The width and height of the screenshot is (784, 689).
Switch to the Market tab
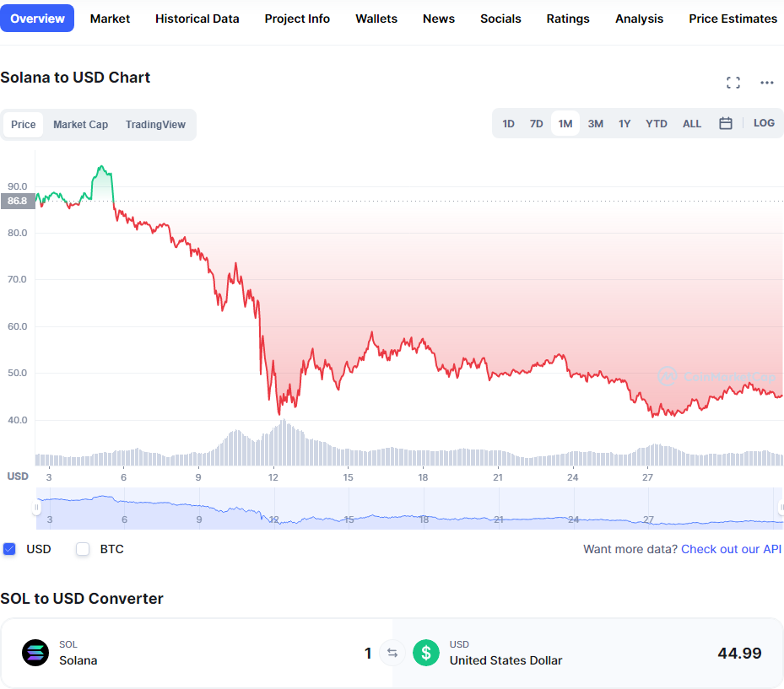point(110,19)
